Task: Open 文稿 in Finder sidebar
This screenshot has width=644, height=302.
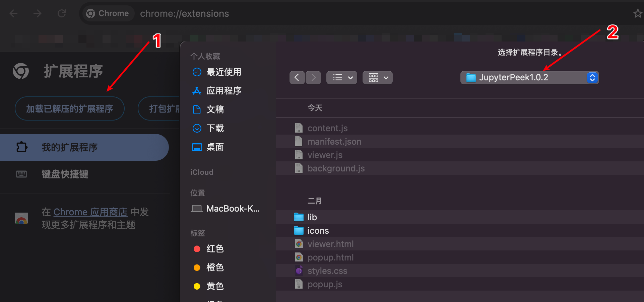Action: (x=215, y=109)
